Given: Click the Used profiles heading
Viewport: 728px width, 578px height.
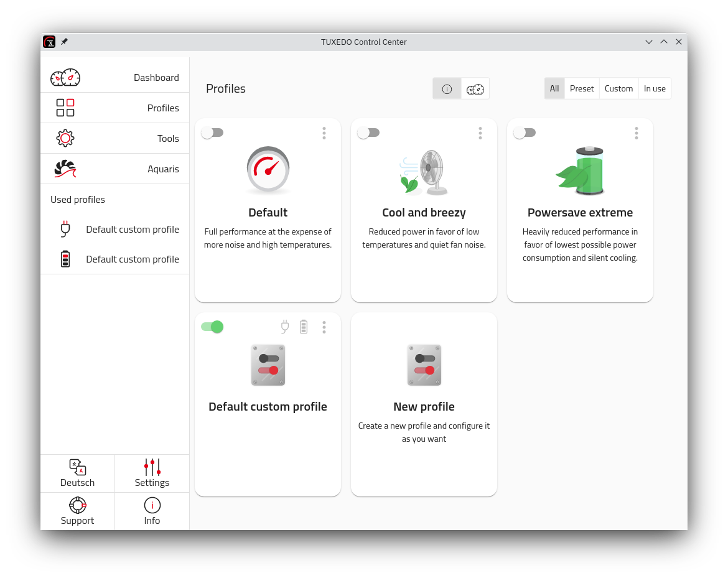Looking at the screenshot, I should 78,200.
